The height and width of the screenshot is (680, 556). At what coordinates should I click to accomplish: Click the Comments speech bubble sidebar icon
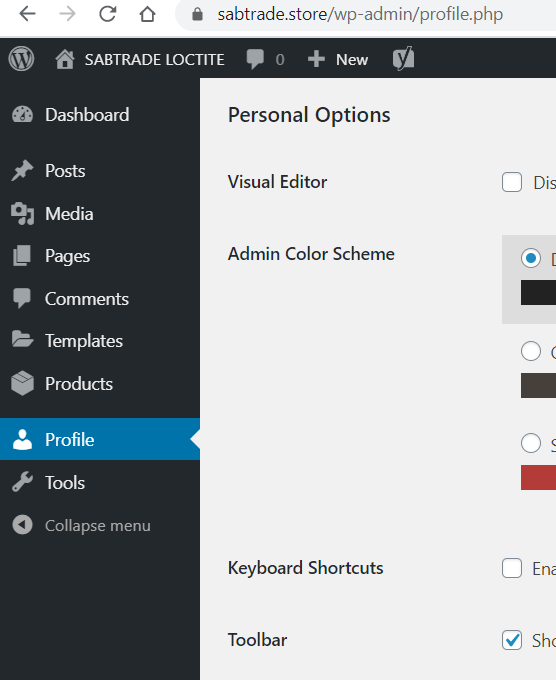(x=22, y=298)
